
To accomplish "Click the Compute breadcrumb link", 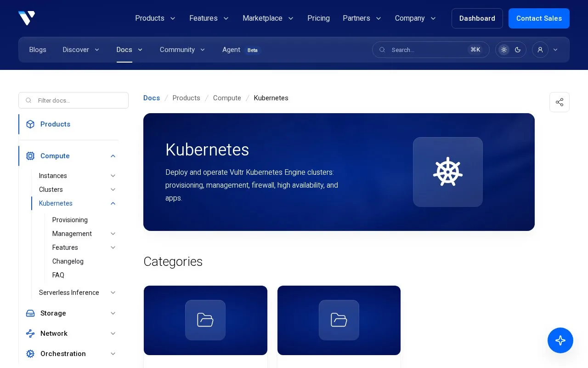I will [x=227, y=98].
